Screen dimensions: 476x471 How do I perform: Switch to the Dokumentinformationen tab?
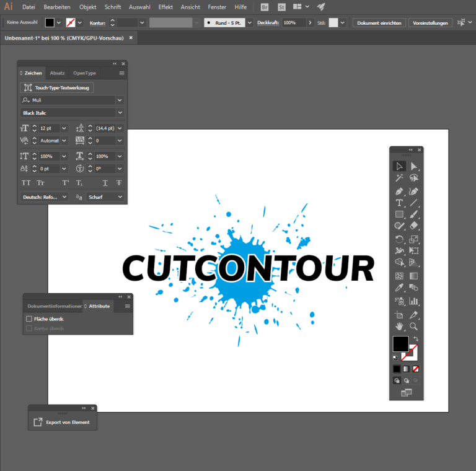pyautogui.click(x=55, y=306)
